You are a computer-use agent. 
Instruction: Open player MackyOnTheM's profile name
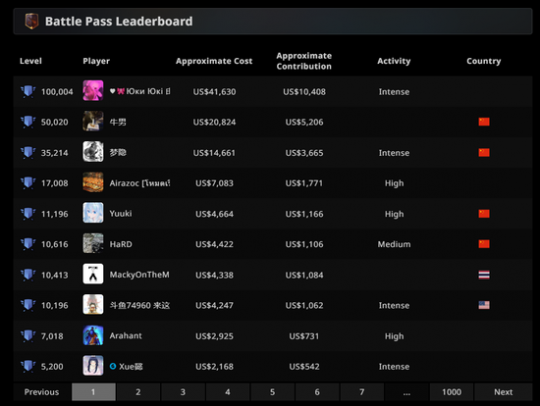coord(139,275)
